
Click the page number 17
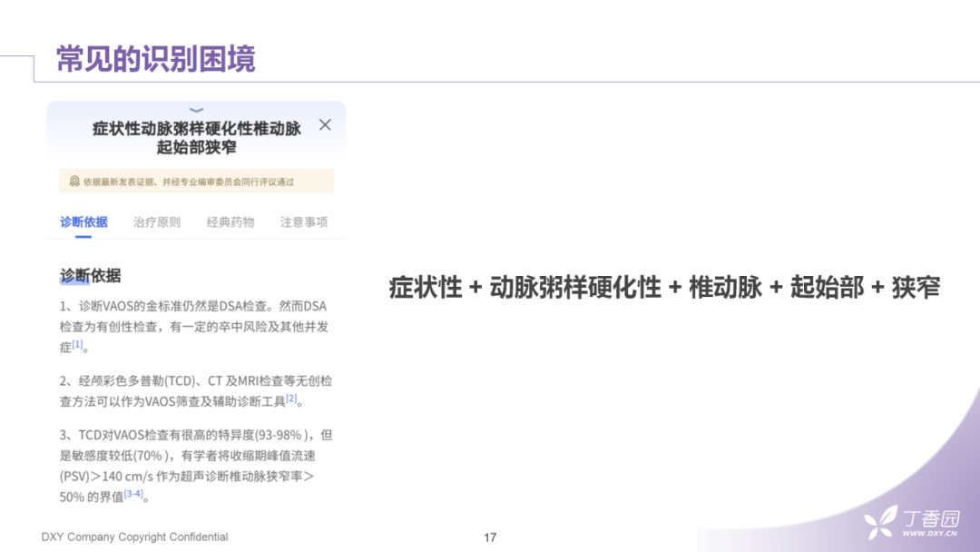tap(490, 537)
